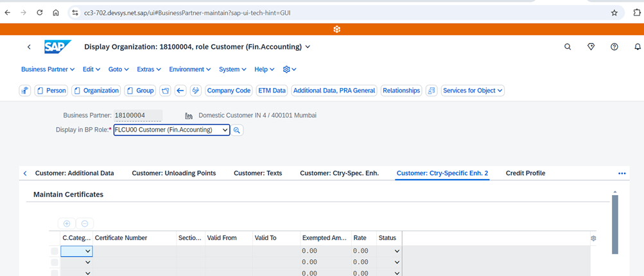The width and height of the screenshot is (644, 276).
Task: Select the third certificate table row checkbox
Action: click(x=54, y=273)
